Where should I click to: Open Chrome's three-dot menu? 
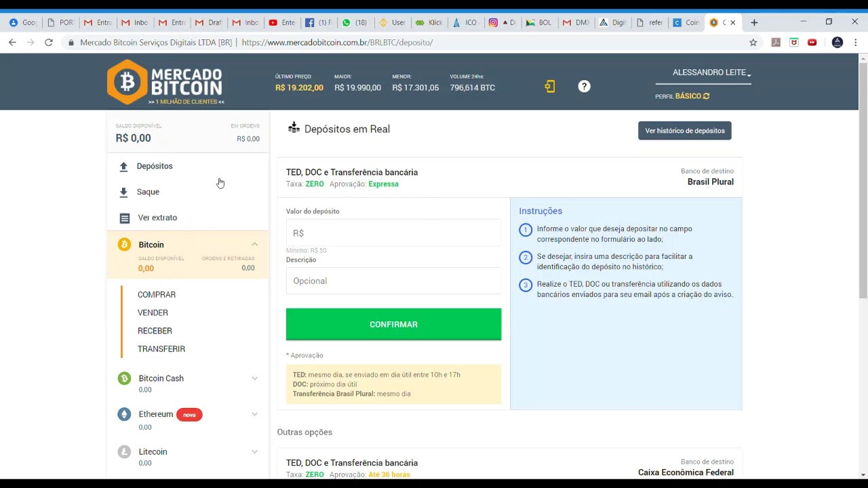(856, 42)
